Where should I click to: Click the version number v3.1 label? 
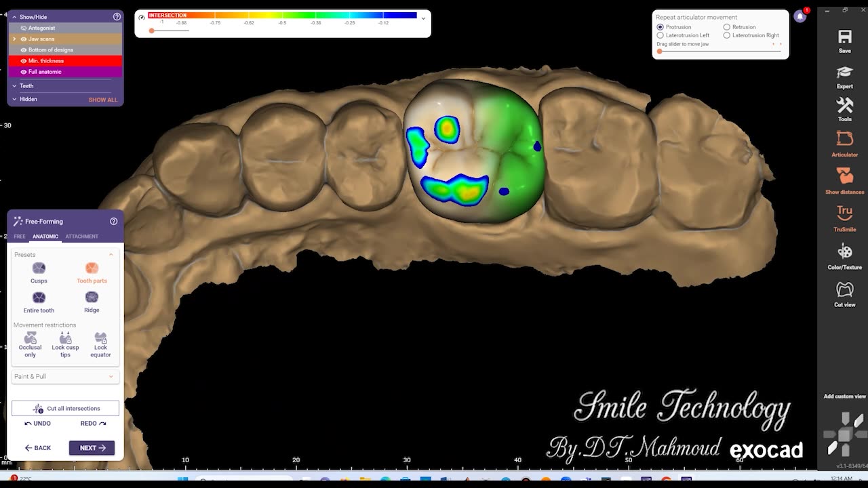coord(850,466)
